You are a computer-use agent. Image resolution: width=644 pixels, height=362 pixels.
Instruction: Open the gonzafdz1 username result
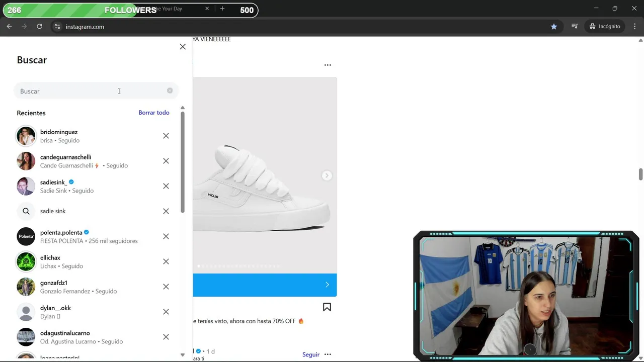54,283
